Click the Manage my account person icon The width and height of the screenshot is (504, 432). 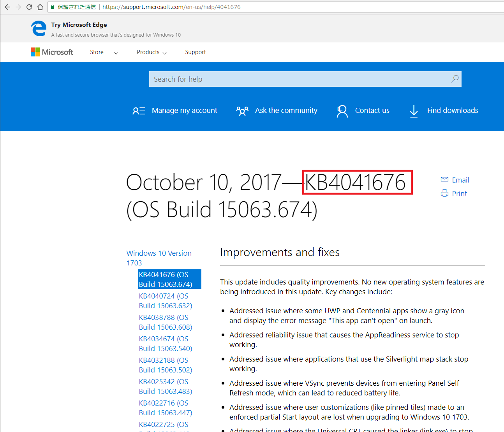click(x=139, y=111)
